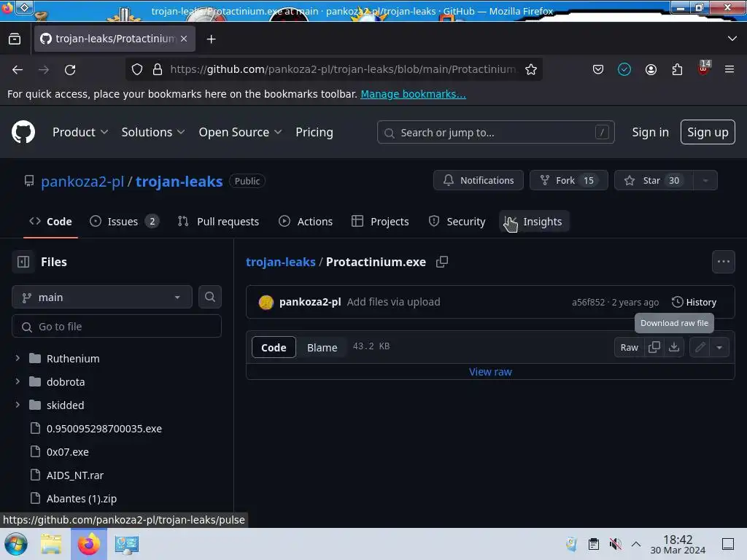This screenshot has height=560, width=747.
Task: Select the Blame view toggle
Action: pos(322,347)
